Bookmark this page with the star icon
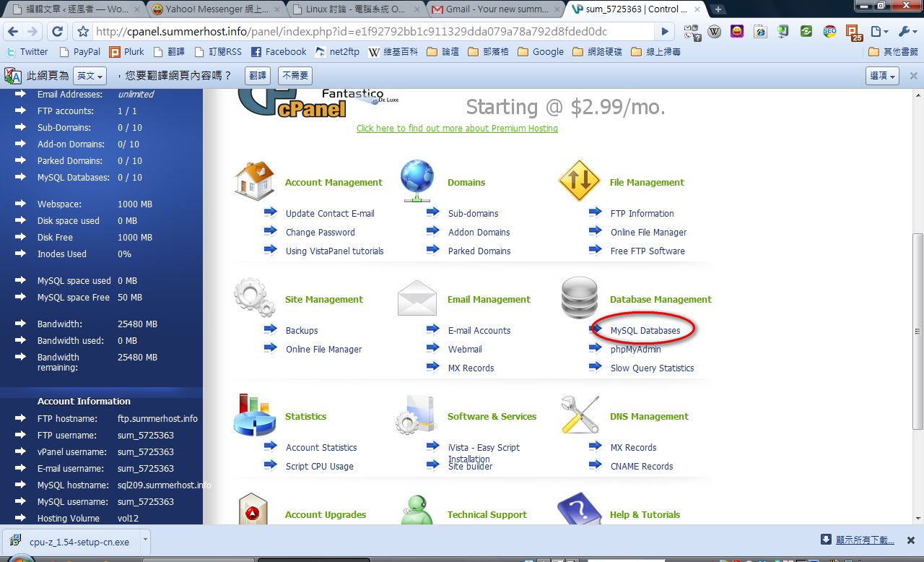The image size is (924, 562). (x=83, y=32)
